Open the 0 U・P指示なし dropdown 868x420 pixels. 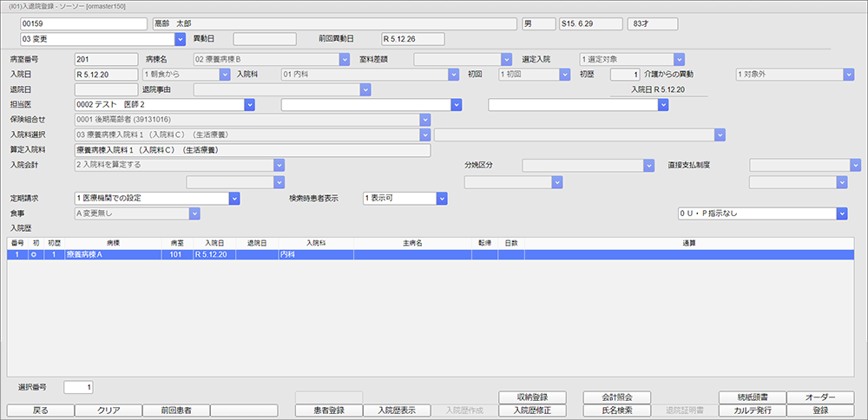point(841,213)
